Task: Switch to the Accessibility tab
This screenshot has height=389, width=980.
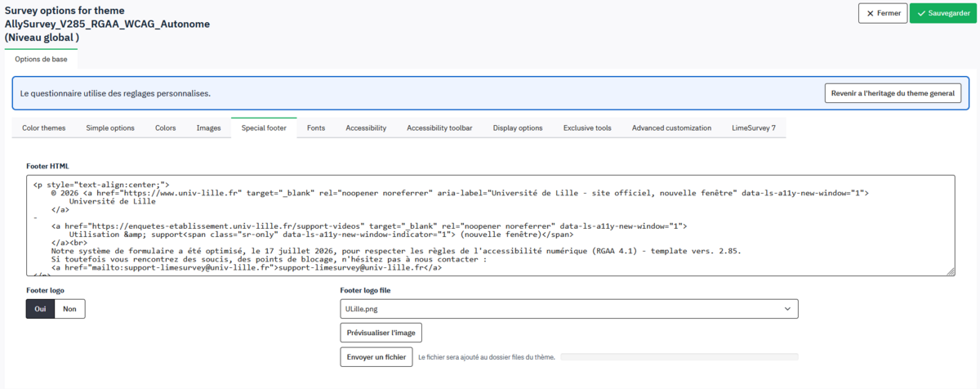Action: click(366, 127)
